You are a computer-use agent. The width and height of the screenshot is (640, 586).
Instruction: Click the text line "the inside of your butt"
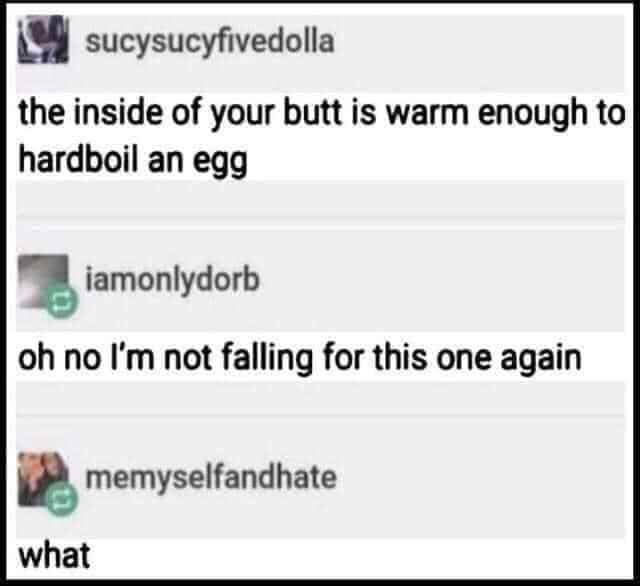click(x=179, y=113)
